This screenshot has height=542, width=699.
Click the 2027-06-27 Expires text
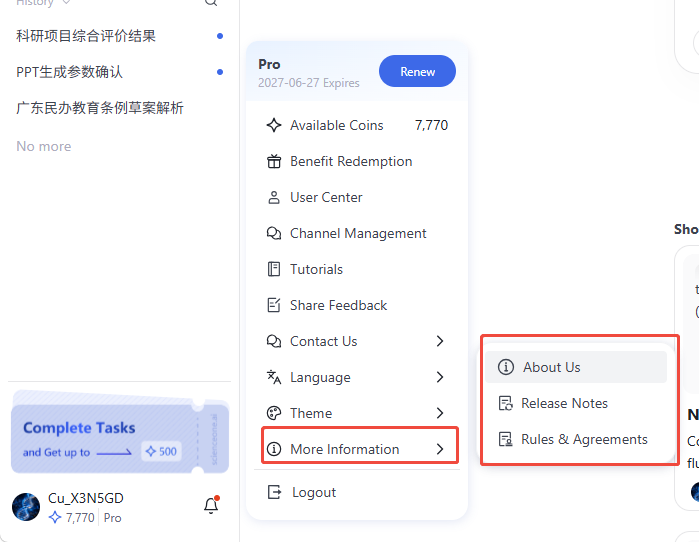click(x=308, y=83)
